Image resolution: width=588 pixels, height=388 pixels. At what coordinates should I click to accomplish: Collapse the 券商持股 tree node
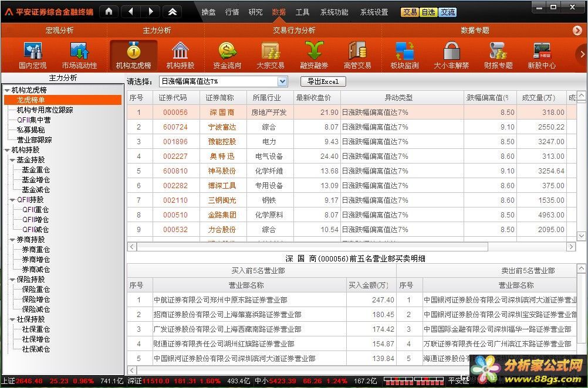coord(12,240)
